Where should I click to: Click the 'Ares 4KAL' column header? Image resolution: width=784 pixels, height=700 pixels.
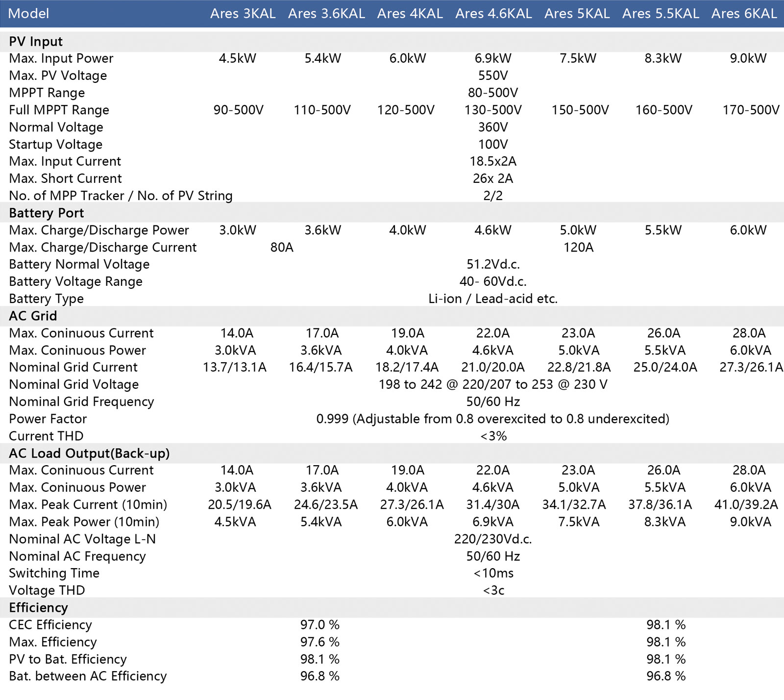(x=410, y=13)
